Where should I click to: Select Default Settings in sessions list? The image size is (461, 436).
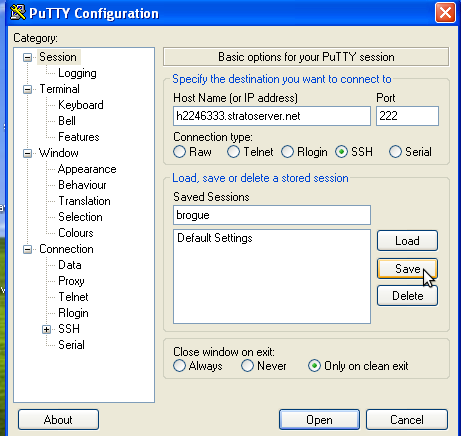pyautogui.click(x=215, y=238)
